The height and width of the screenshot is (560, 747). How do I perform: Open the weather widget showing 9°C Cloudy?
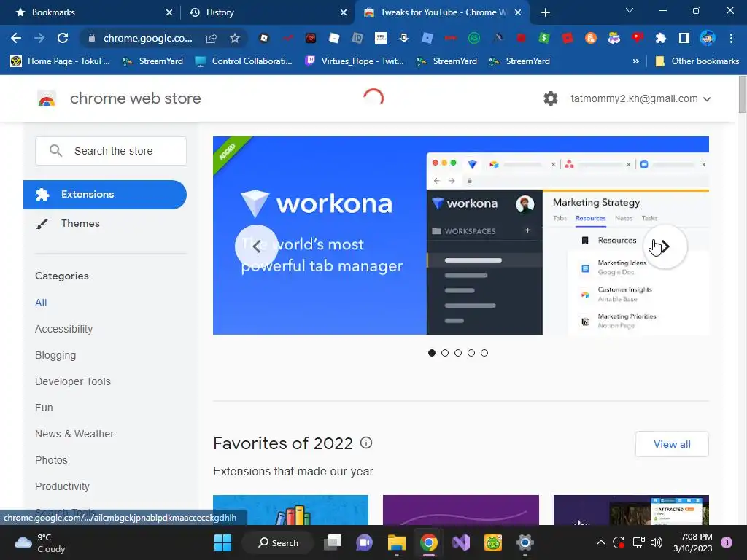[x=40, y=542]
